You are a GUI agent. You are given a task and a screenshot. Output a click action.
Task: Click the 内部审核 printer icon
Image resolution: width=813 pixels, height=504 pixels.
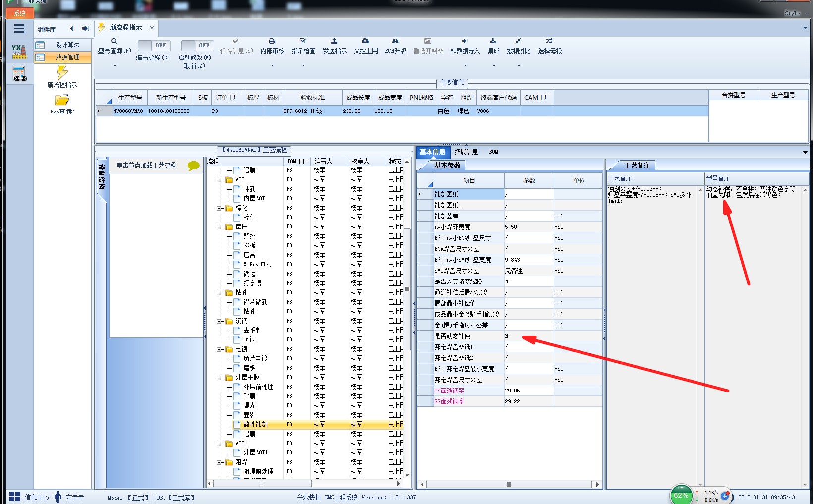pyautogui.click(x=272, y=41)
